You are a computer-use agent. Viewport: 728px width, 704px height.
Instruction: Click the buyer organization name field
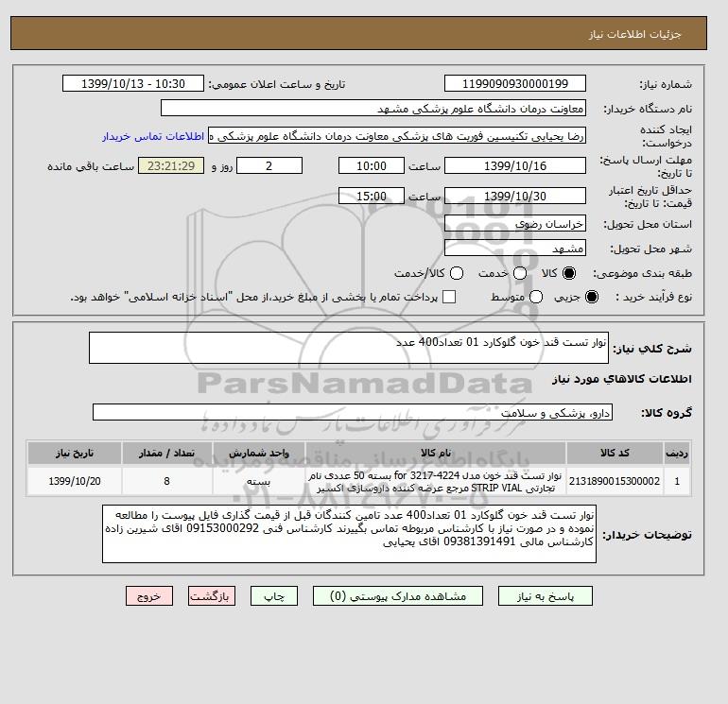tap(373, 108)
